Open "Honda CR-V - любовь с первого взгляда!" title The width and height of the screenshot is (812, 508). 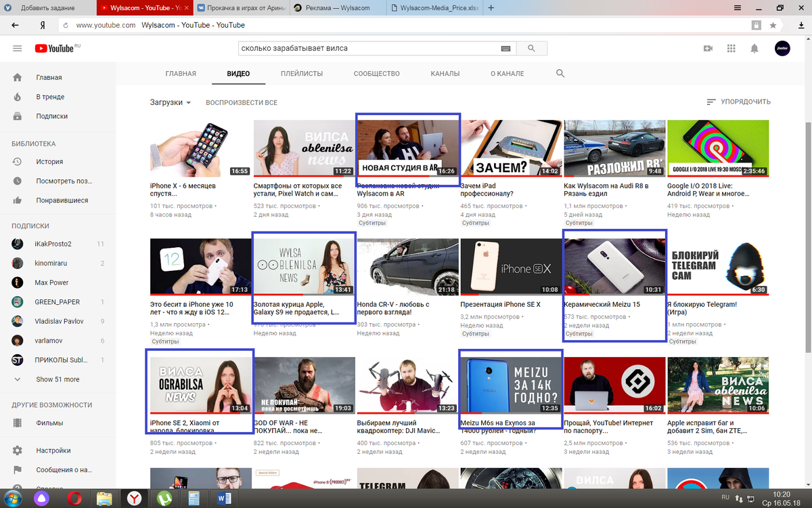pos(393,308)
